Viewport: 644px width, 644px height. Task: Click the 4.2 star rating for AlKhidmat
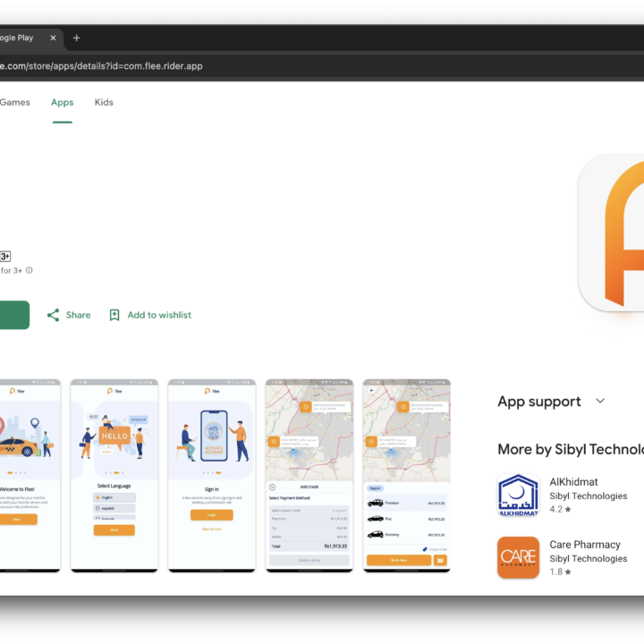[560, 509]
